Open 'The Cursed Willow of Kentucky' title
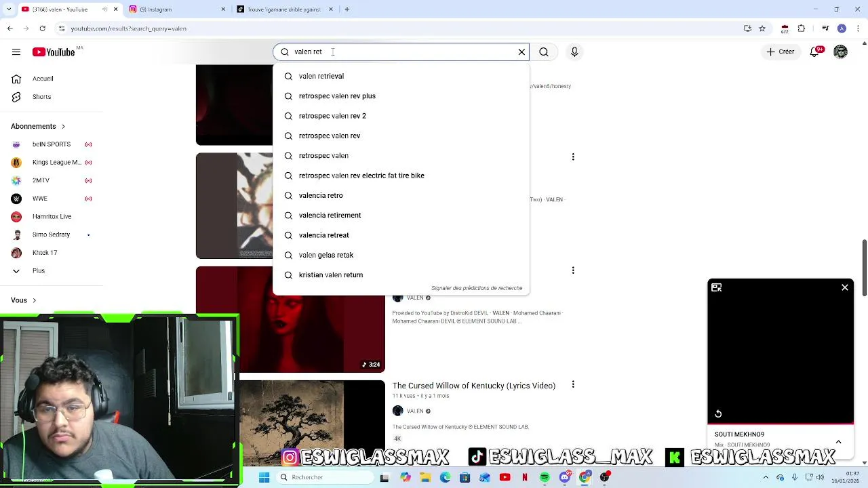This screenshot has width=868, height=488. [x=474, y=386]
